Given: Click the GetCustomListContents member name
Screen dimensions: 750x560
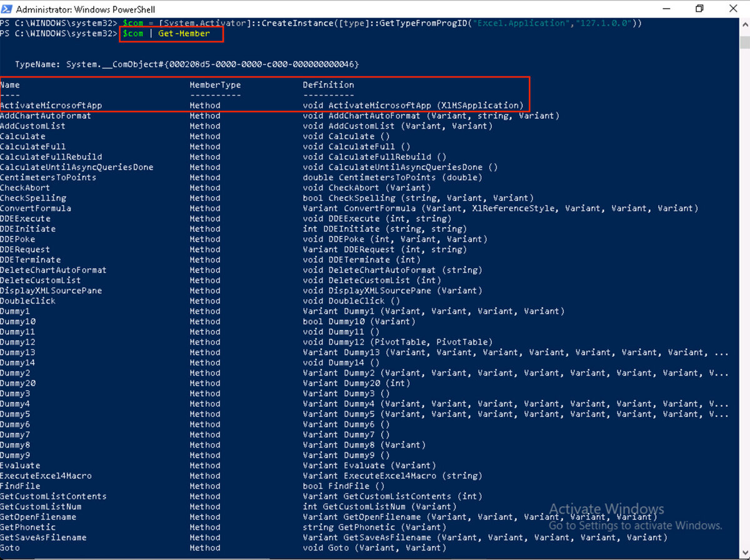Looking at the screenshot, I should pyautogui.click(x=53, y=496).
